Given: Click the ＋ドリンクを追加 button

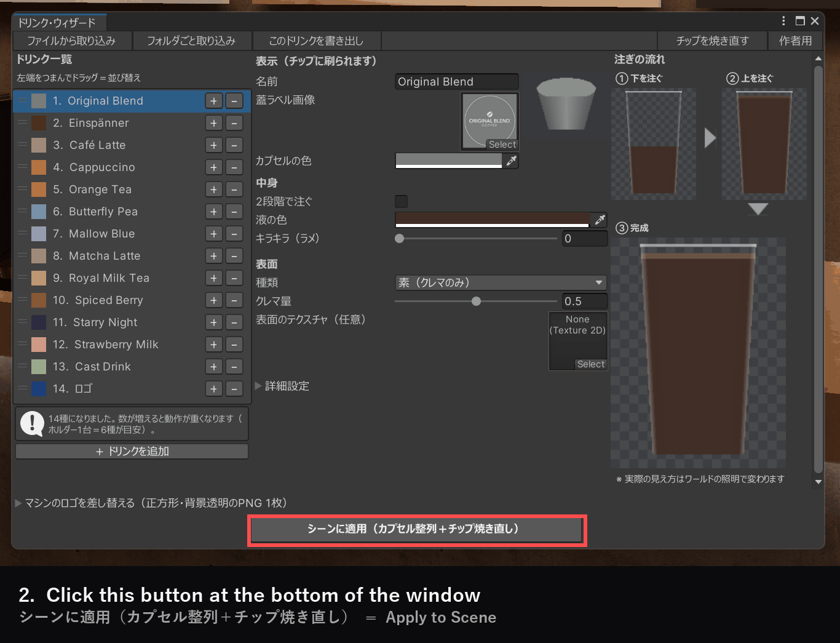Looking at the screenshot, I should pos(132,452).
